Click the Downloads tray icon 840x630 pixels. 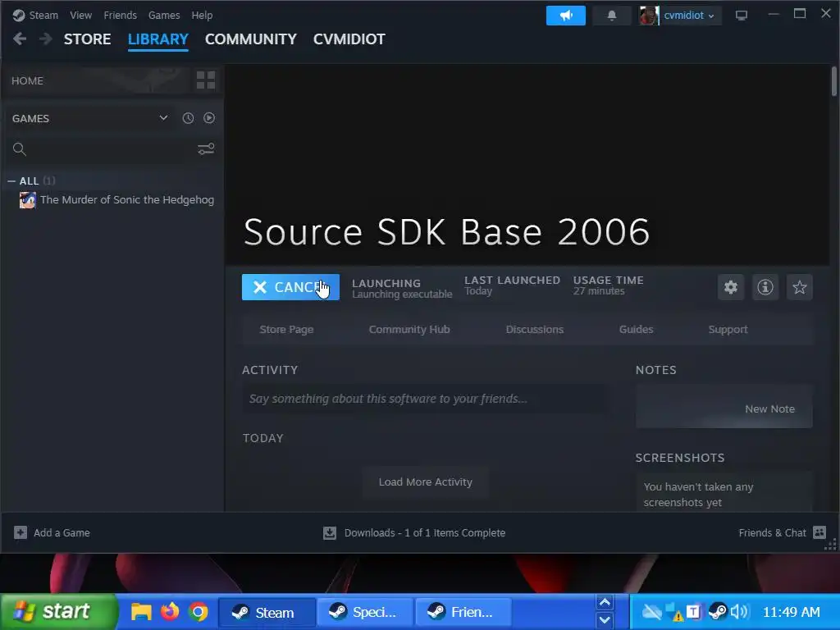tap(330, 532)
